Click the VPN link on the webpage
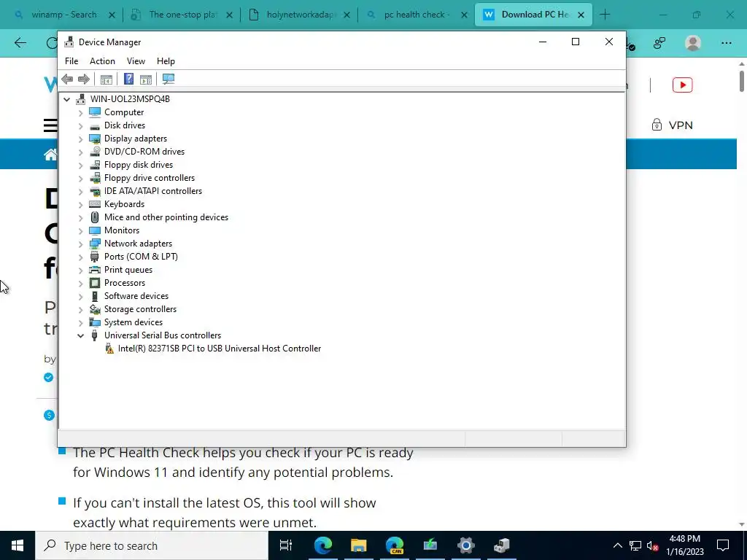747x560 pixels. click(x=672, y=125)
